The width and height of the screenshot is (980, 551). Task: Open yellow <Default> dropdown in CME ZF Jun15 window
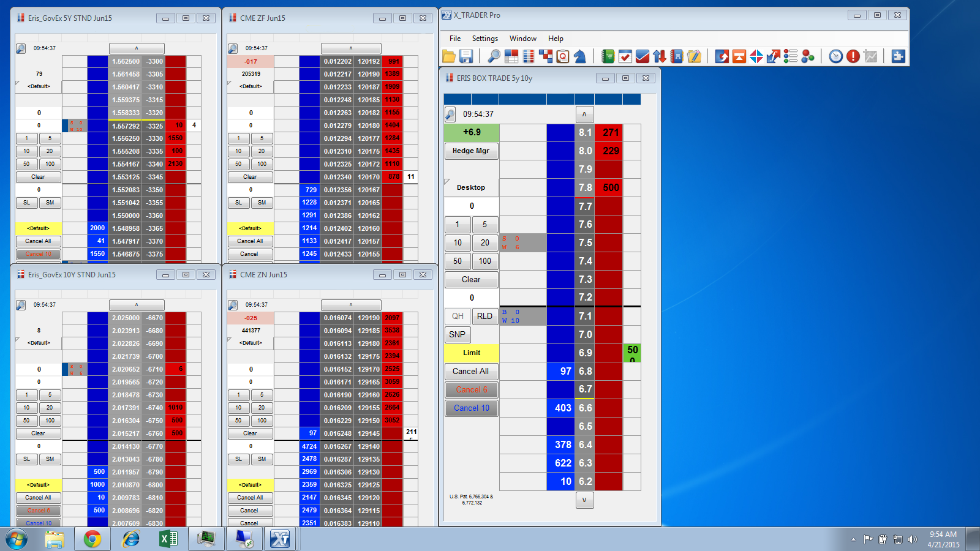pyautogui.click(x=250, y=228)
